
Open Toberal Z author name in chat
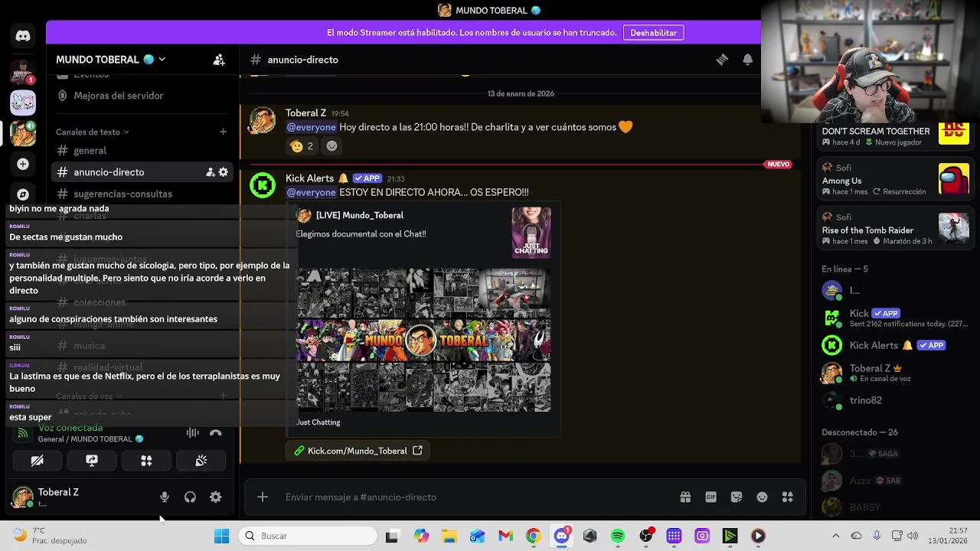coord(305,113)
